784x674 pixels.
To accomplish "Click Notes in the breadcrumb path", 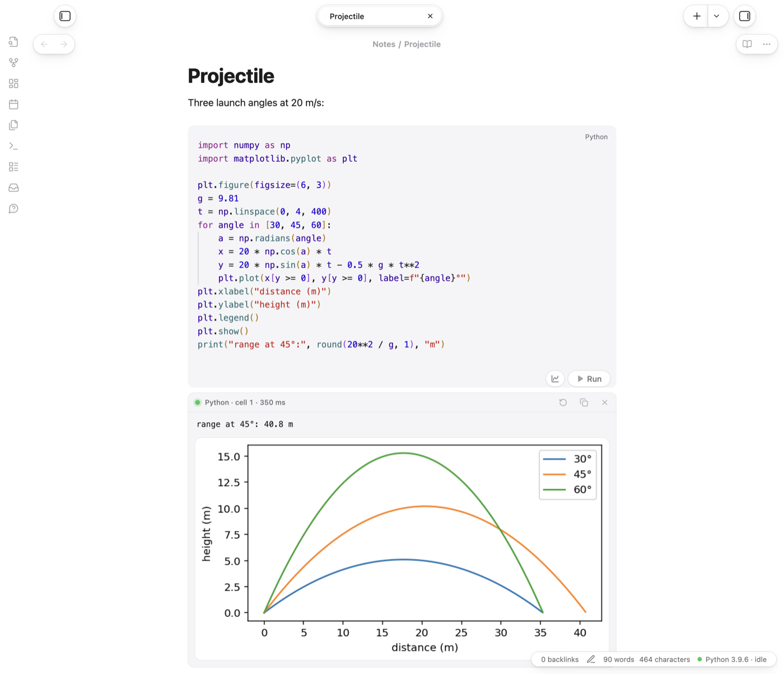I will 384,44.
